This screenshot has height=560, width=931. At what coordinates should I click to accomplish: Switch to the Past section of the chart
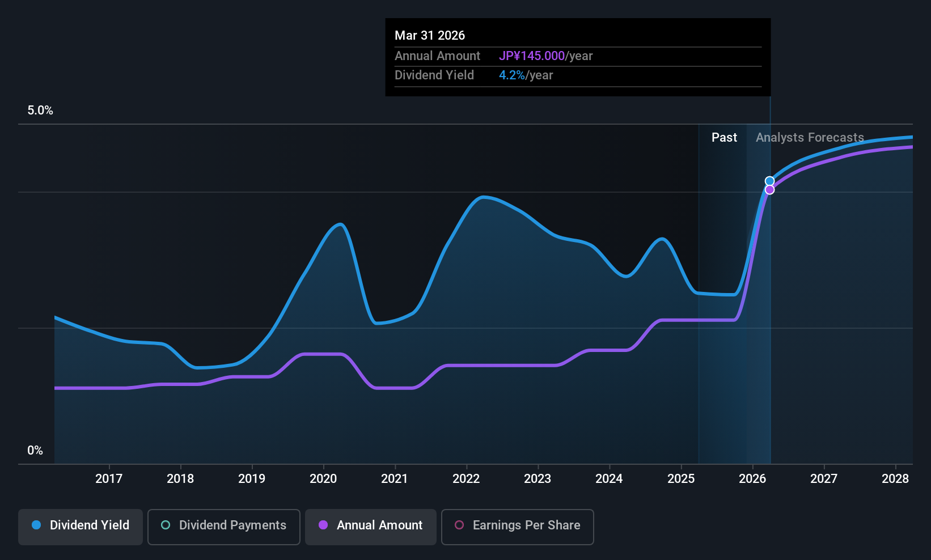pyautogui.click(x=724, y=137)
